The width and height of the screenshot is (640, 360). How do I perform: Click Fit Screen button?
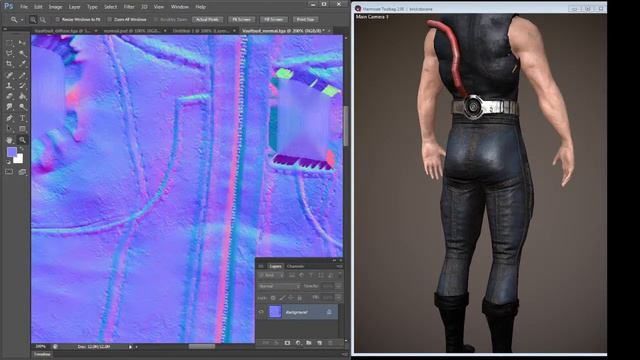(x=242, y=19)
